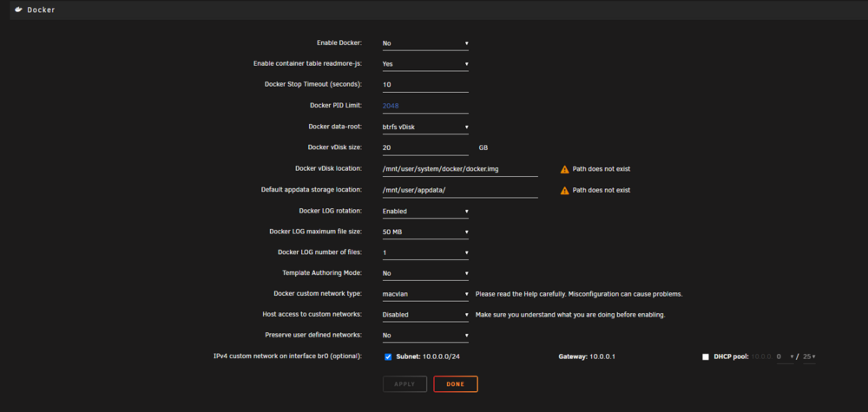Toggle the IPv4 Subnet 10.0.0.0/24 checkbox
Image resolution: width=868 pixels, height=412 pixels.
(388, 356)
